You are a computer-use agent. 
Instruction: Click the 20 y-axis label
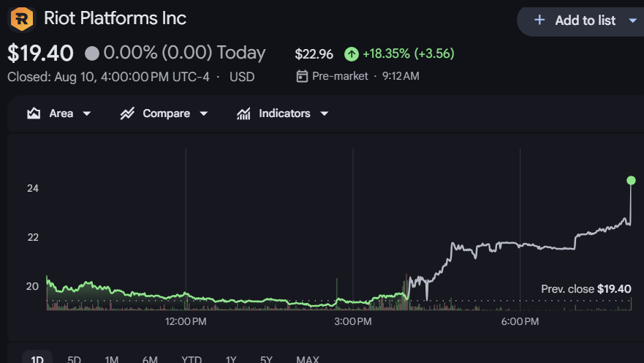point(32,286)
